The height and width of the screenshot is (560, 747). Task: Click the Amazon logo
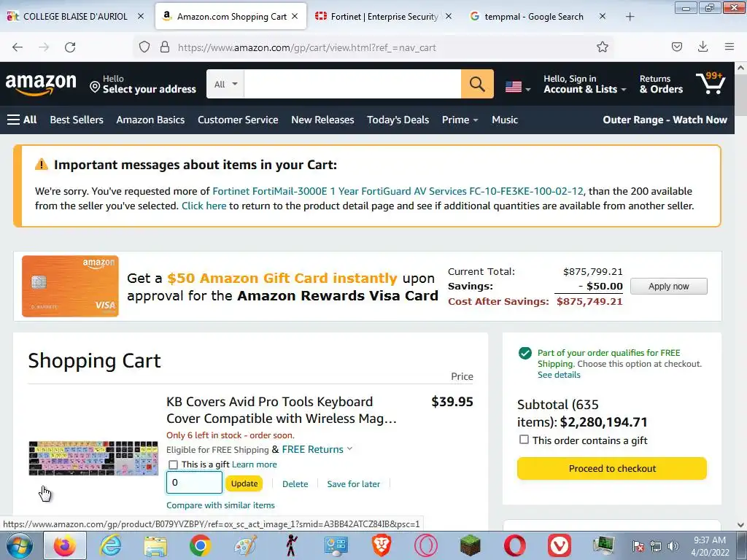(x=41, y=85)
